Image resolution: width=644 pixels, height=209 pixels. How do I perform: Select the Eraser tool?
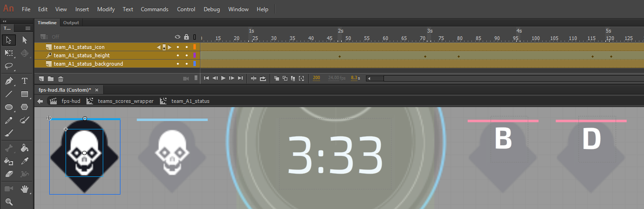[8, 174]
